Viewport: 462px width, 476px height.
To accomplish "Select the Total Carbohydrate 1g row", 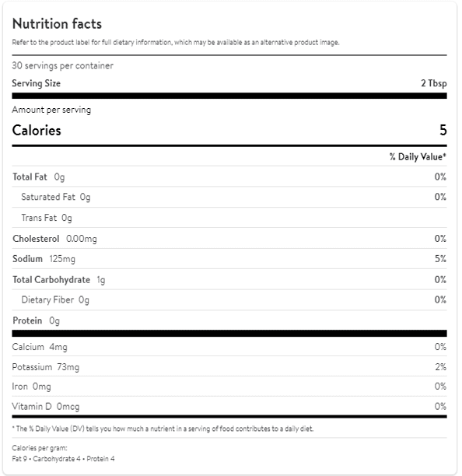I will click(x=229, y=279).
